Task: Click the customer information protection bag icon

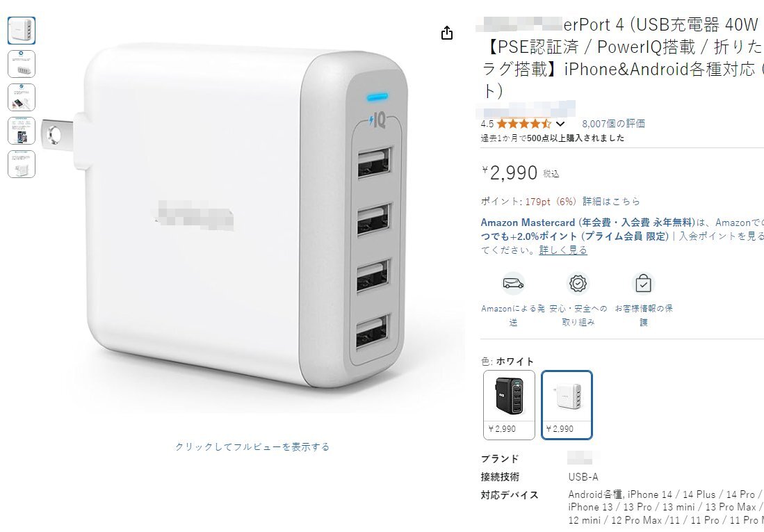Action: [x=643, y=283]
